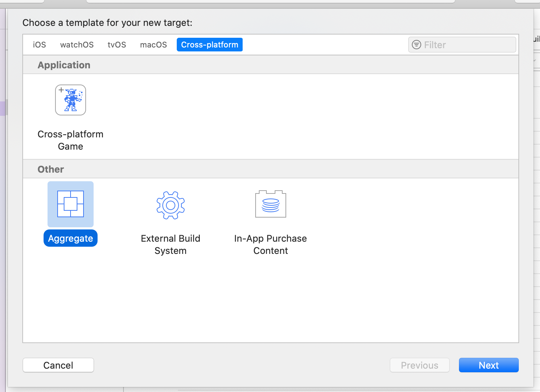Select the Aggregate target icon
The height and width of the screenshot is (392, 540).
(x=71, y=204)
